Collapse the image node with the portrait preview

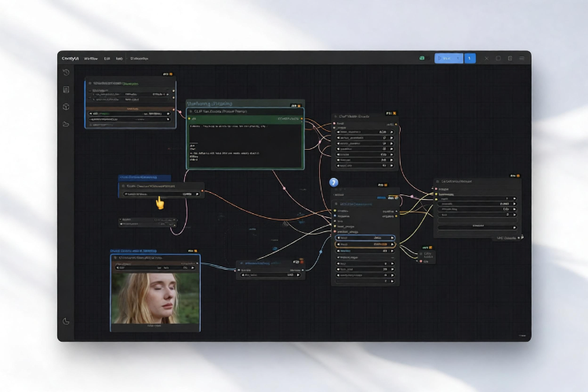click(115, 258)
